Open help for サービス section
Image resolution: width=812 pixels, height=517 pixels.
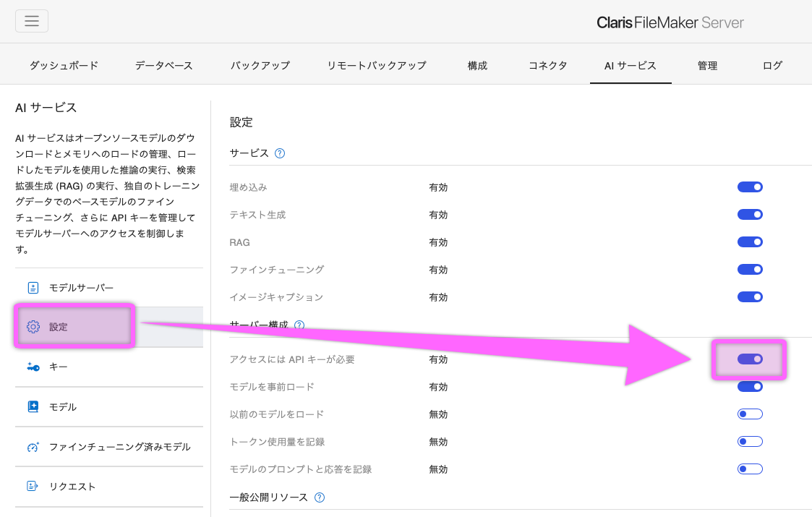[280, 153]
